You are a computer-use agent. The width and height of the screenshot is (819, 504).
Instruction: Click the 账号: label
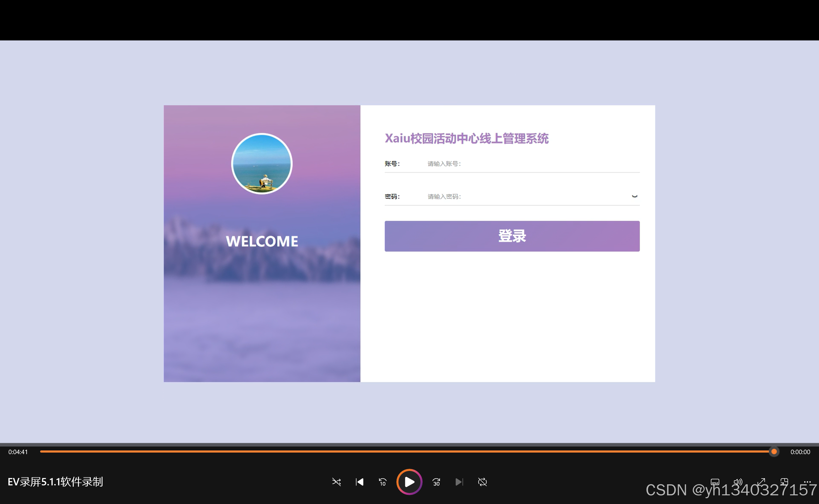point(392,164)
